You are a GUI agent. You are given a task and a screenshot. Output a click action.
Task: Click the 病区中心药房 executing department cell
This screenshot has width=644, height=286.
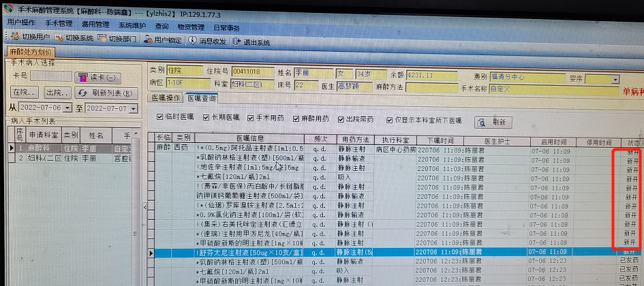[395, 150]
